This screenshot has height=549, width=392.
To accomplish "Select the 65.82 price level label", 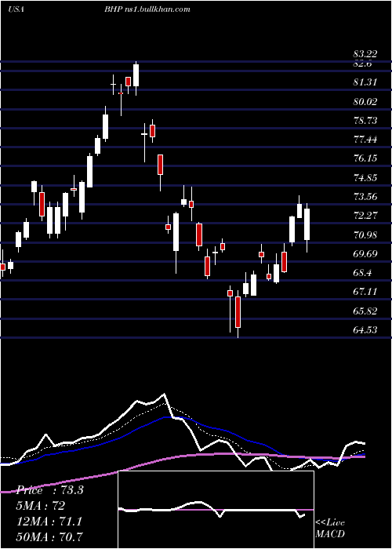I will (365, 311).
